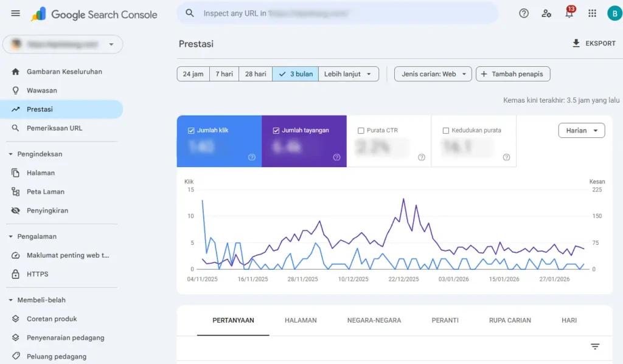Viewport: 623px width, 364px height.
Task: Enable the Purata CTR checkbox
Action: coord(361,131)
